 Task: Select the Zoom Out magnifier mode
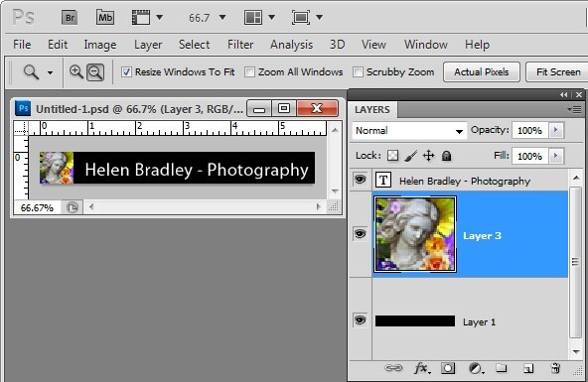click(95, 72)
